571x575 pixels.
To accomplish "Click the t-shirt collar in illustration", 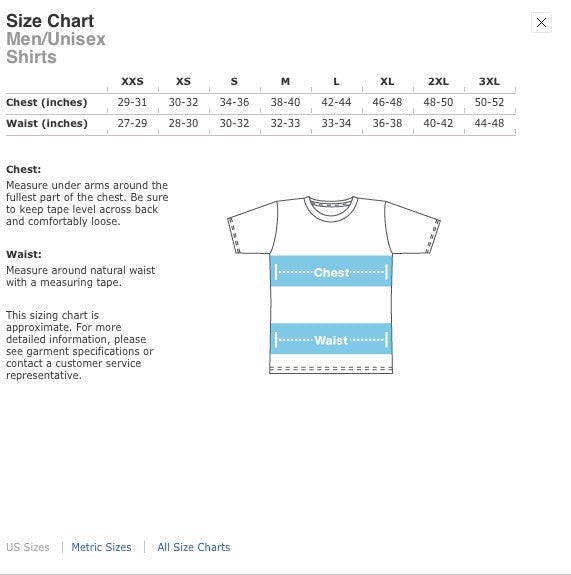I will pyautogui.click(x=331, y=209).
